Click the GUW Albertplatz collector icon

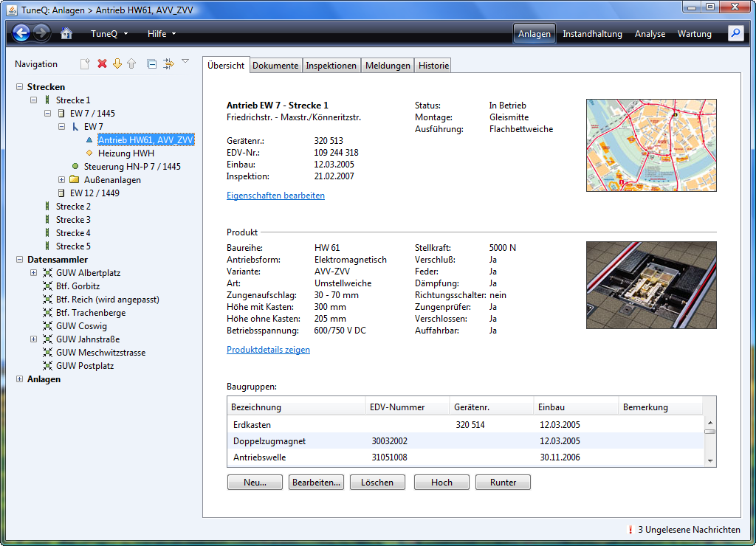pyautogui.click(x=47, y=273)
